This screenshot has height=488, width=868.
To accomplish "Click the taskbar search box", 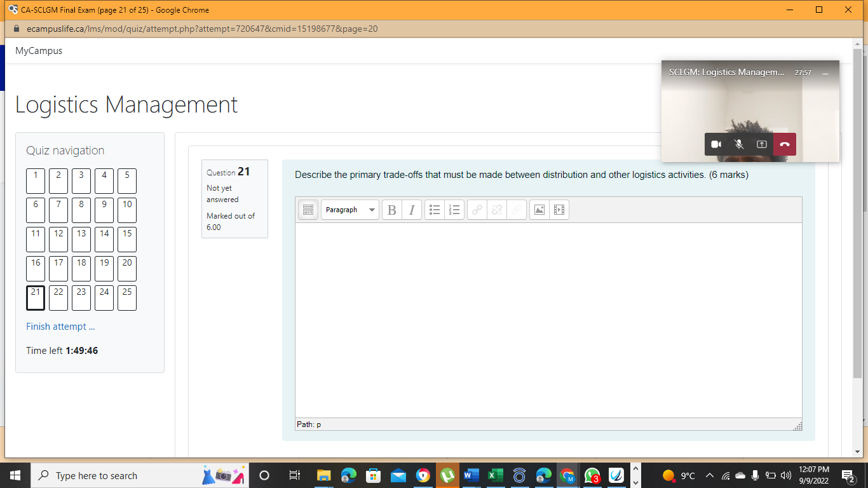I will pos(140,475).
